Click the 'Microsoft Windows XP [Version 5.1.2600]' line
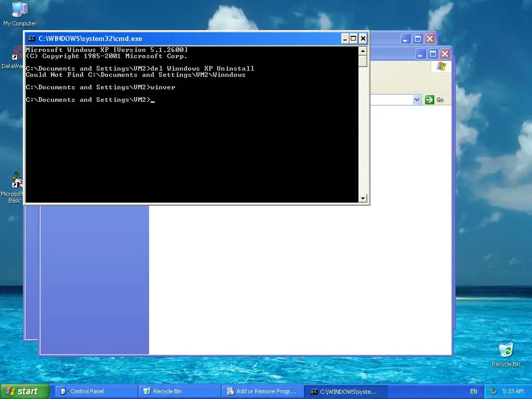Screen dimensions: 532x399 [x=107, y=50]
